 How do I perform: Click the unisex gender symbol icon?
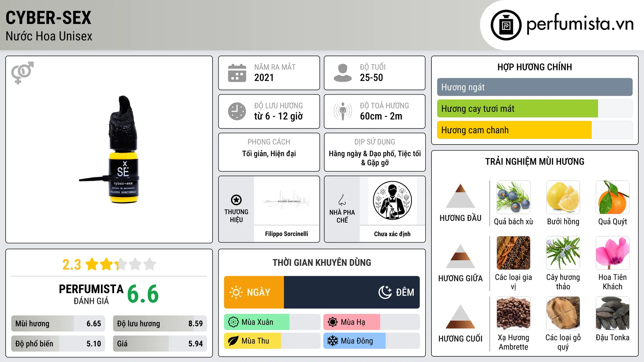pyautogui.click(x=22, y=73)
